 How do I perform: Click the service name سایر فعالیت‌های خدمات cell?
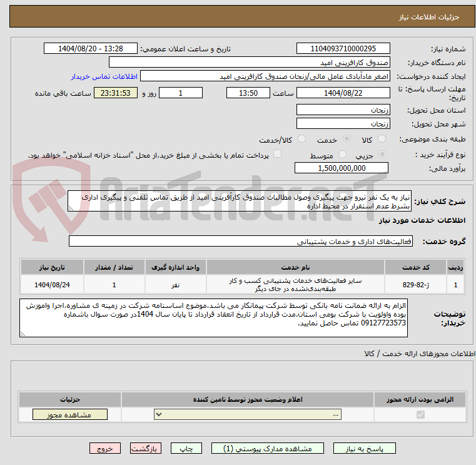[295, 285]
